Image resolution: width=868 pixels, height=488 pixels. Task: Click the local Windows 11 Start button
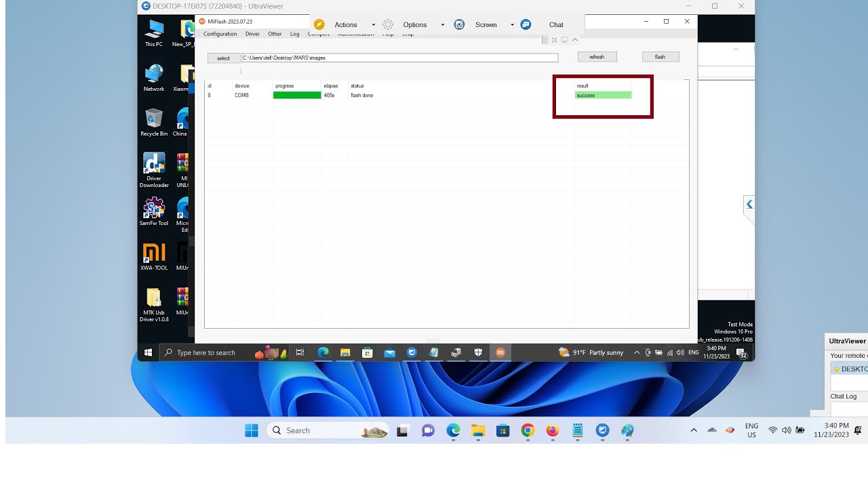[x=252, y=430]
